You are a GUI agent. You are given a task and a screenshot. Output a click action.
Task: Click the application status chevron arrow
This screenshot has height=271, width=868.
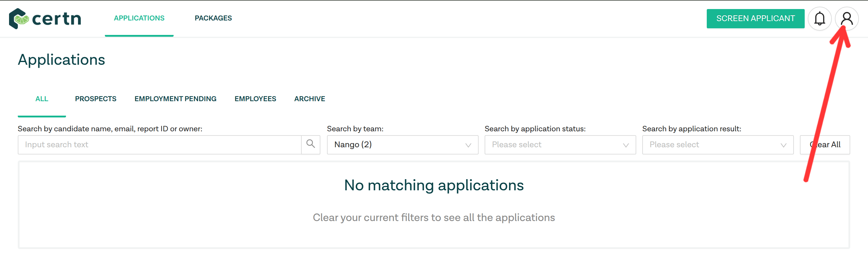tap(626, 145)
